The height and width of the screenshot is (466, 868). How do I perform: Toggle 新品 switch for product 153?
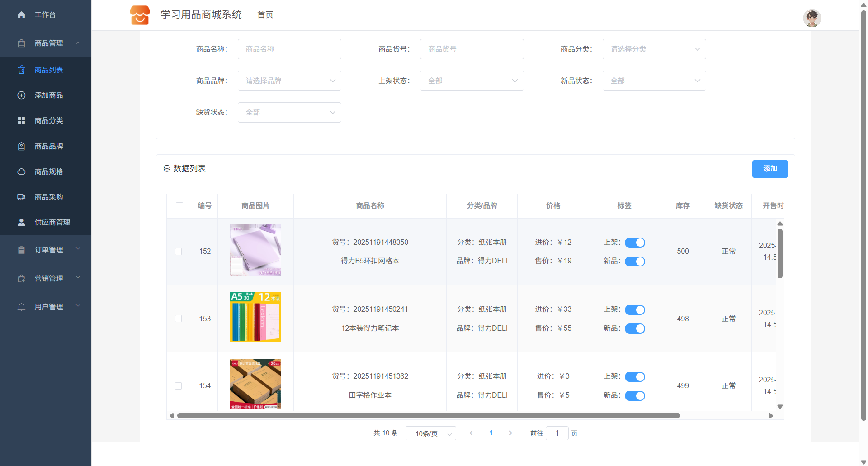pos(635,328)
